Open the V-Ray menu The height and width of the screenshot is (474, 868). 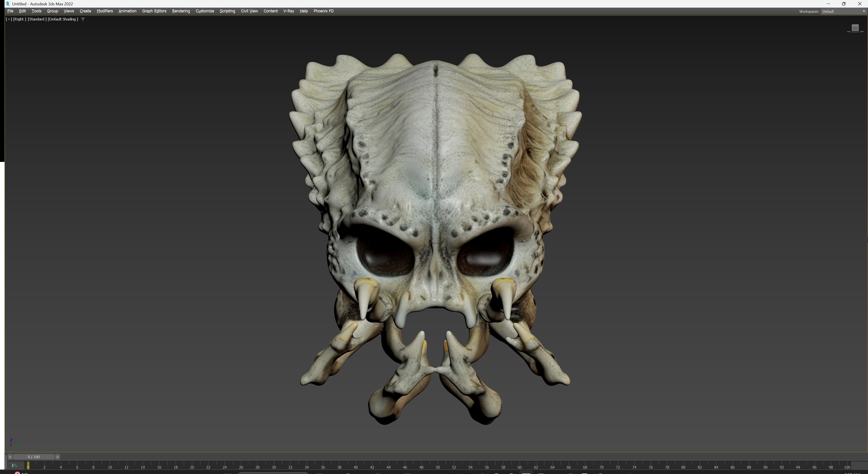pyautogui.click(x=289, y=11)
